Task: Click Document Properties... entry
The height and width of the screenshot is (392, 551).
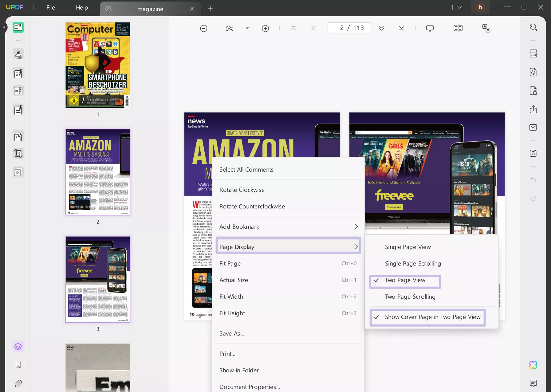Action: 250,387
